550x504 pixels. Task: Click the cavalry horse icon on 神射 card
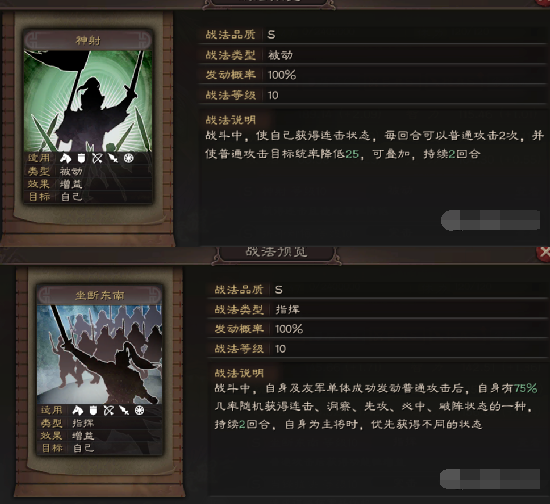pyautogui.click(x=65, y=158)
